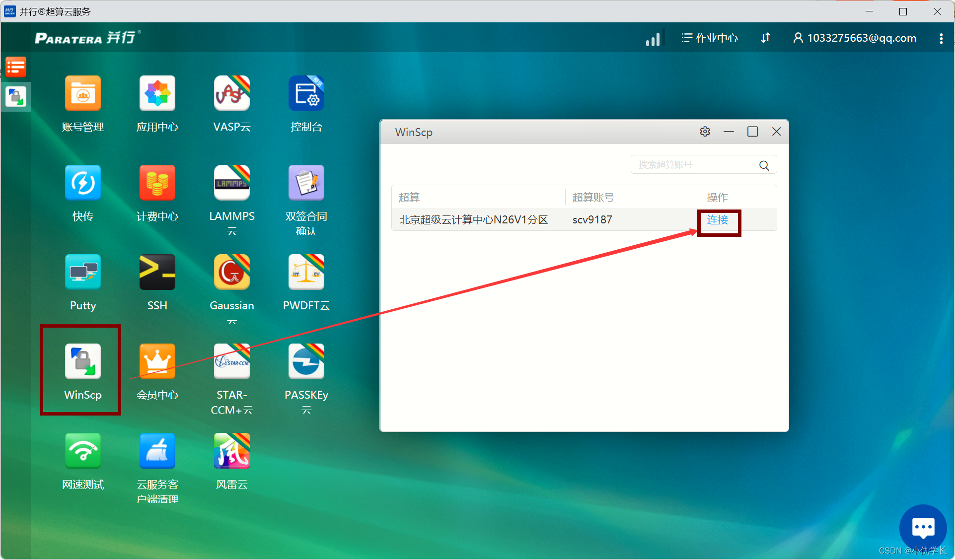Open the 作业中心 job center menu
Screen dimensions: 955x560
tap(710, 38)
